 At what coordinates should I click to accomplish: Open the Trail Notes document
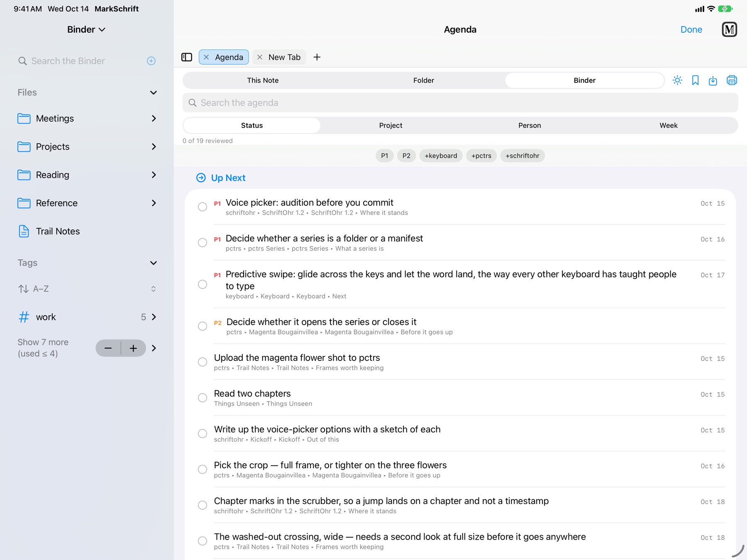click(x=87, y=231)
